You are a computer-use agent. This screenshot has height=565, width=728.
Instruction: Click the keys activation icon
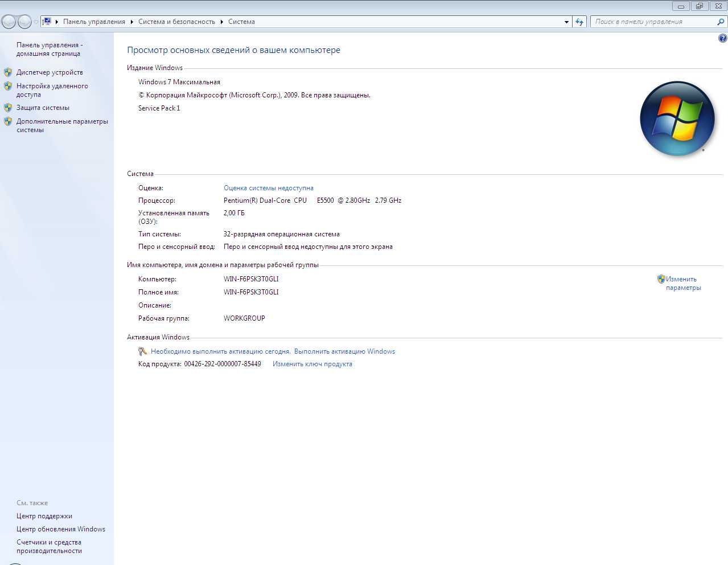coord(143,351)
